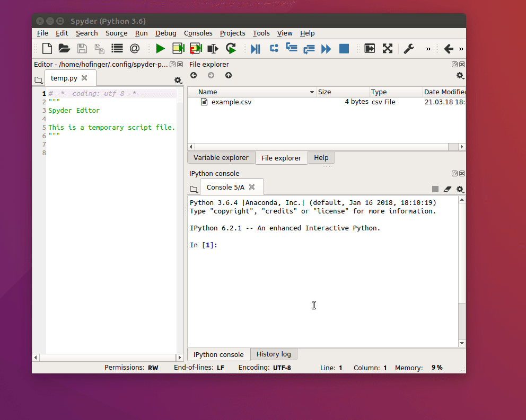Open the file list management icon
This screenshot has width=526, height=420.
(x=117, y=49)
